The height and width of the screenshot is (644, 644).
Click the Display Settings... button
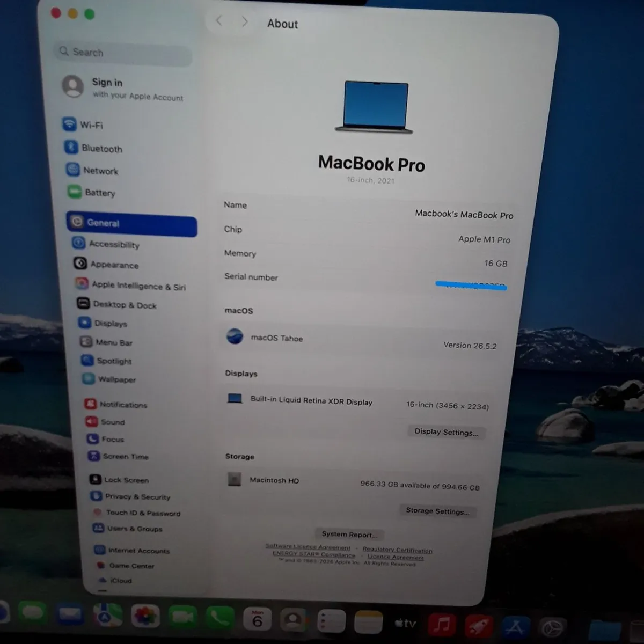pyautogui.click(x=446, y=431)
